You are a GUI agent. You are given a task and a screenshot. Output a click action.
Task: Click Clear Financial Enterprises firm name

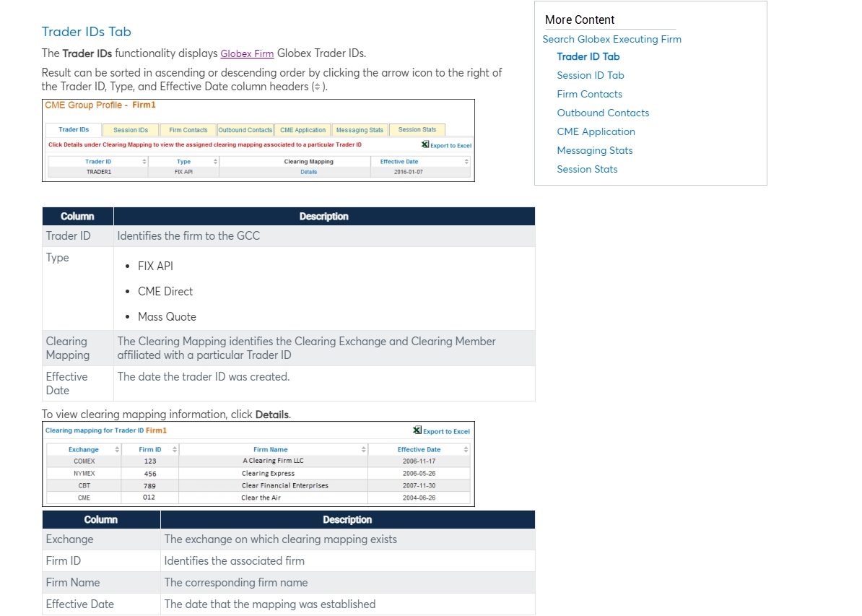click(x=284, y=485)
